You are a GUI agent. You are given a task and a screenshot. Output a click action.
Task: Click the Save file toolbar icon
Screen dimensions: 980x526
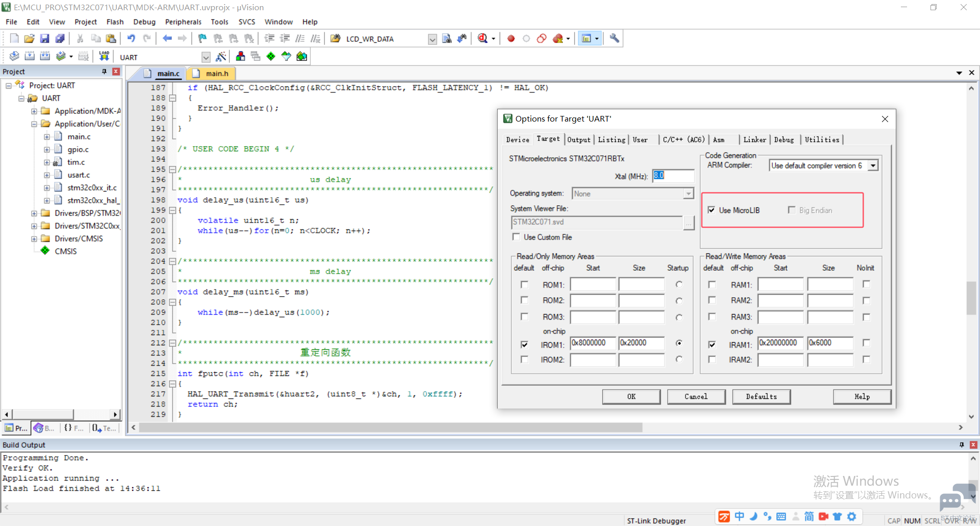(x=44, y=38)
